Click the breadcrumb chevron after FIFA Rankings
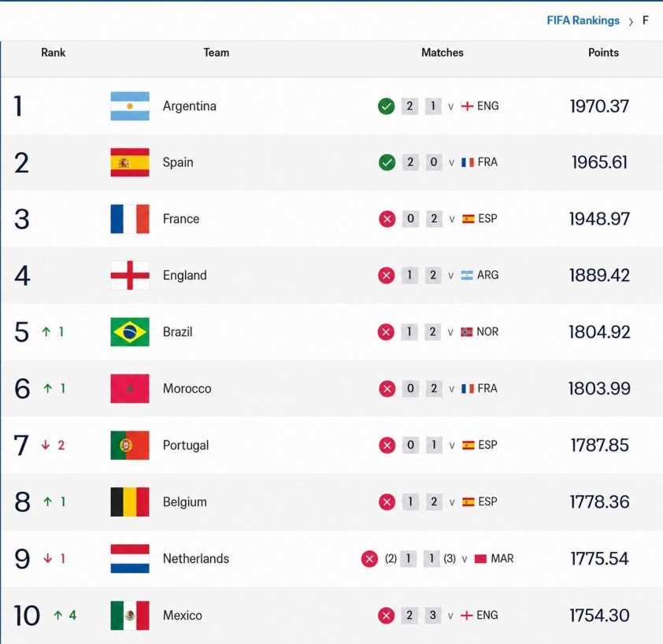663x644 pixels. point(631,21)
